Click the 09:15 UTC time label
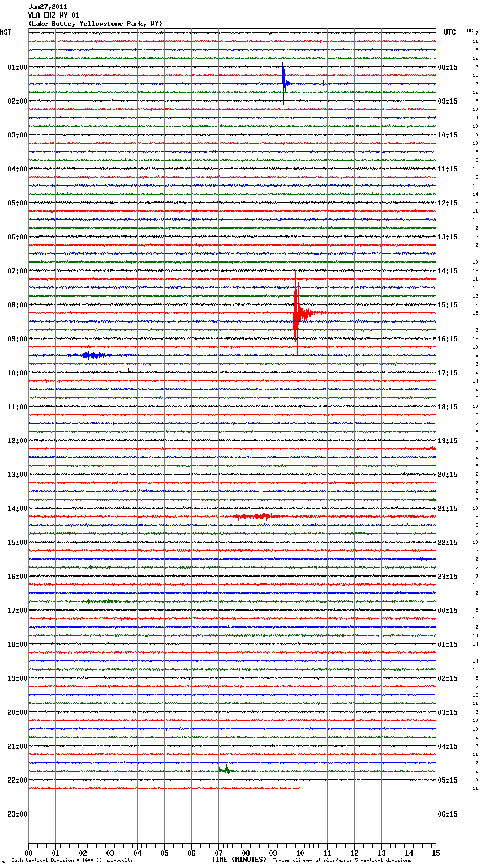This screenshot has height=868, width=481. pyautogui.click(x=448, y=101)
